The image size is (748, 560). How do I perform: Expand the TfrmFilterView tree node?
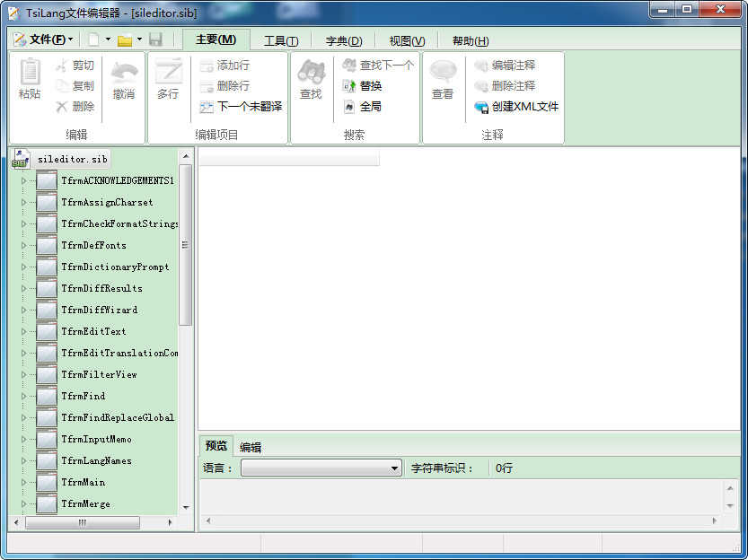23,374
